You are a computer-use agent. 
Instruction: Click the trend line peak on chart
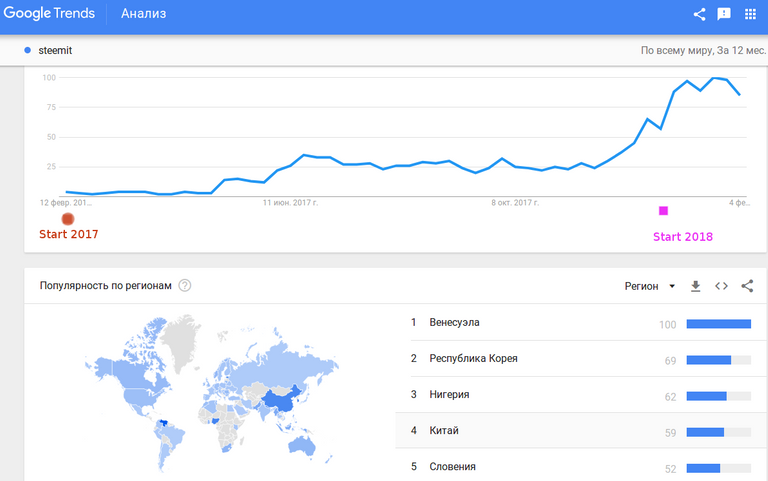point(713,78)
